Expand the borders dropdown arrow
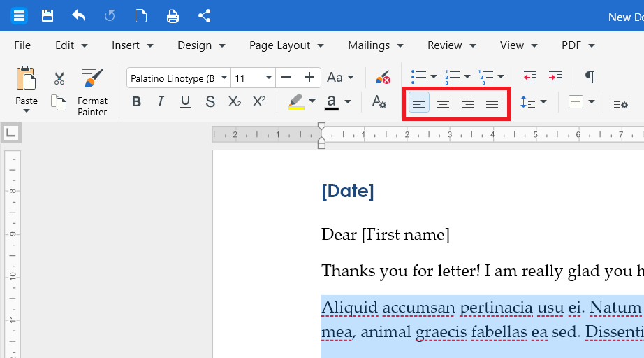This screenshot has width=644, height=358. pos(592,101)
